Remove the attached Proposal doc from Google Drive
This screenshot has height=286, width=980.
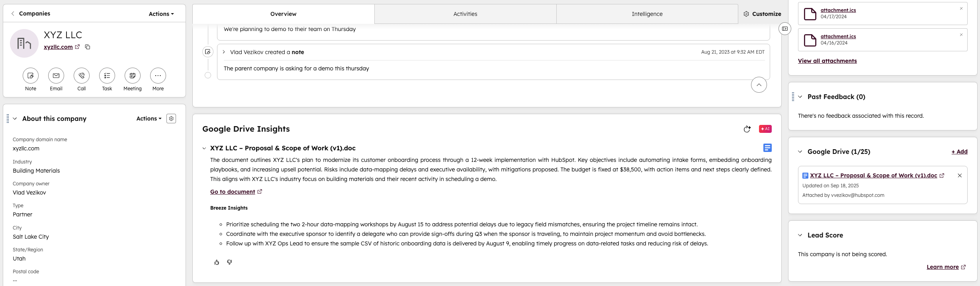click(960, 175)
